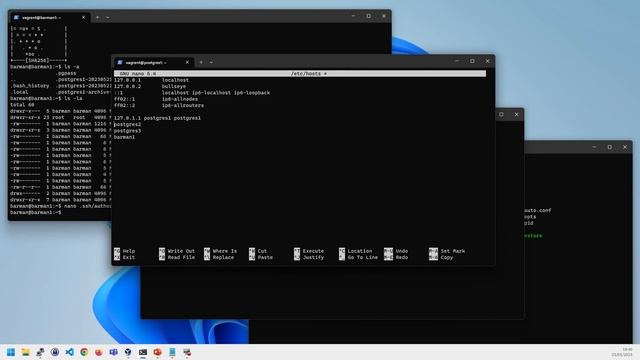Maximize the rightmost terminal window
Screen dimensions: 640x360
click(609, 147)
